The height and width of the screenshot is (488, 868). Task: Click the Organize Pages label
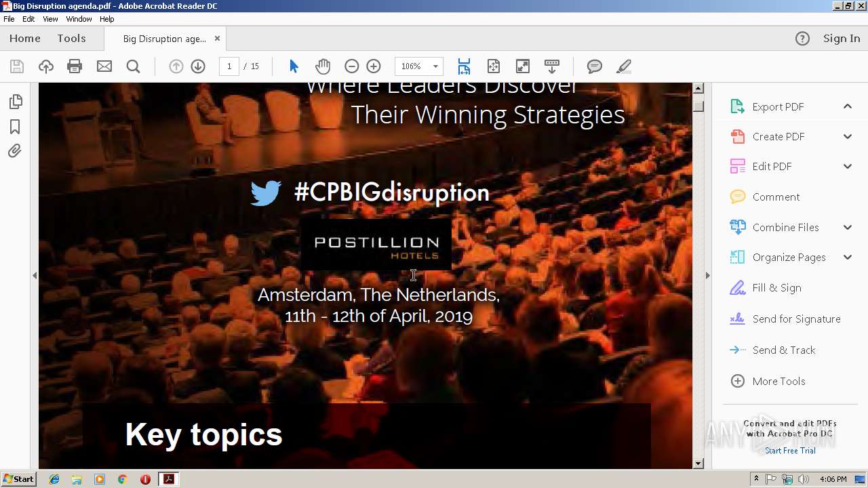789,258
